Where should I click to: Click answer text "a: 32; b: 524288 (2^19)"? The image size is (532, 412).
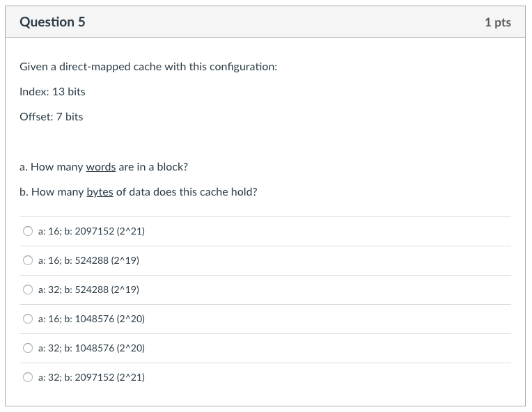[88, 290]
